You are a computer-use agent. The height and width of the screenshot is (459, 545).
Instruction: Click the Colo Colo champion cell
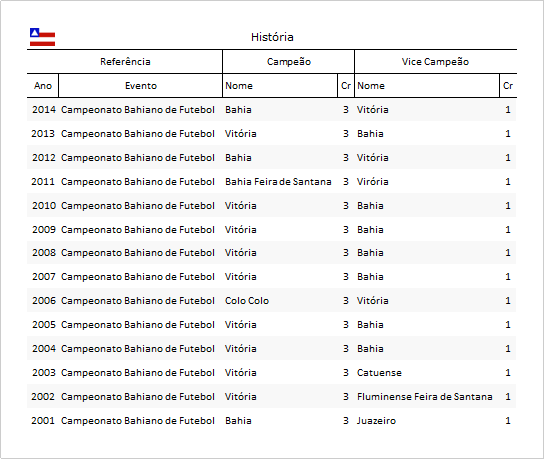[247, 301]
